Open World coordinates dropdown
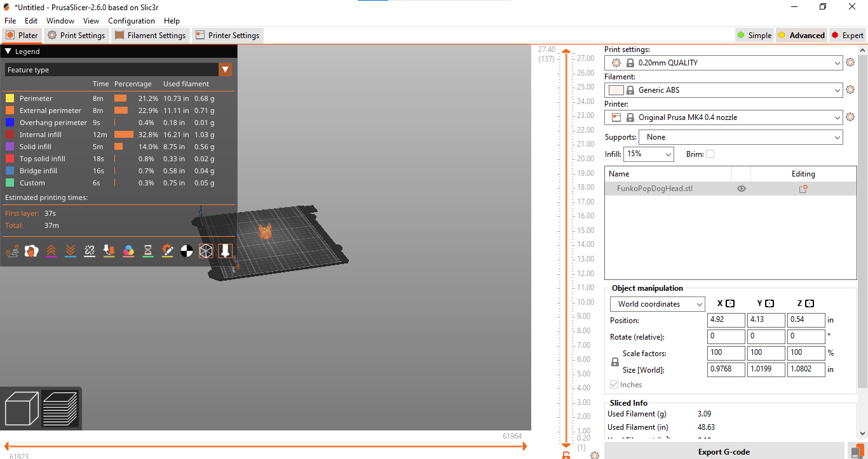The image size is (868, 459). (x=657, y=304)
